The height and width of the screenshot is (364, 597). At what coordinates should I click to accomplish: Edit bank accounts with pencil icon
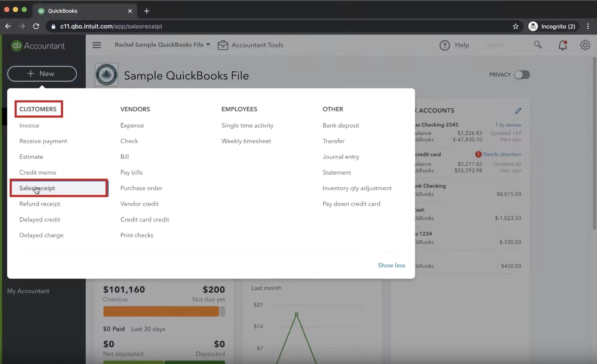click(518, 111)
